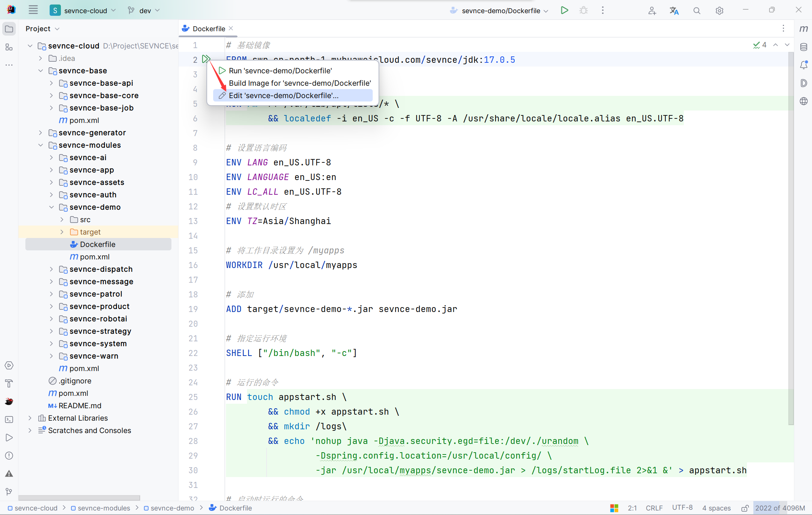This screenshot has width=812, height=515.
Task: Click the editor vertical scrollbar
Action: coord(791,238)
